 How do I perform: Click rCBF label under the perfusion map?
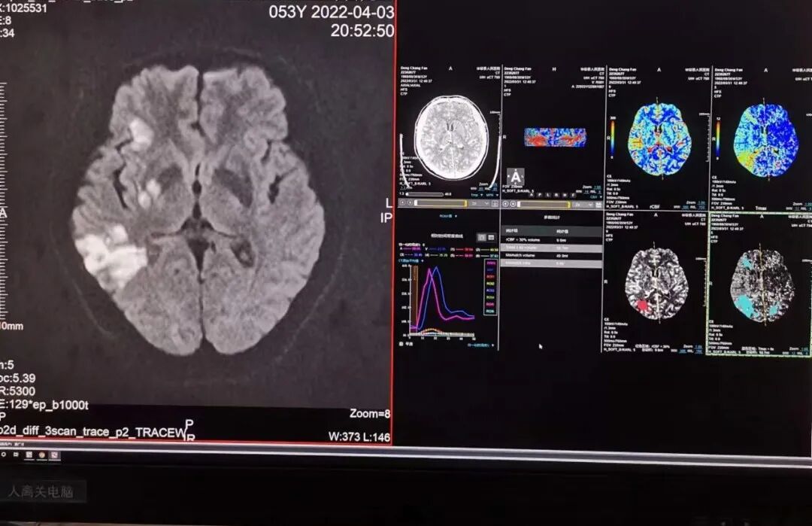(655, 207)
